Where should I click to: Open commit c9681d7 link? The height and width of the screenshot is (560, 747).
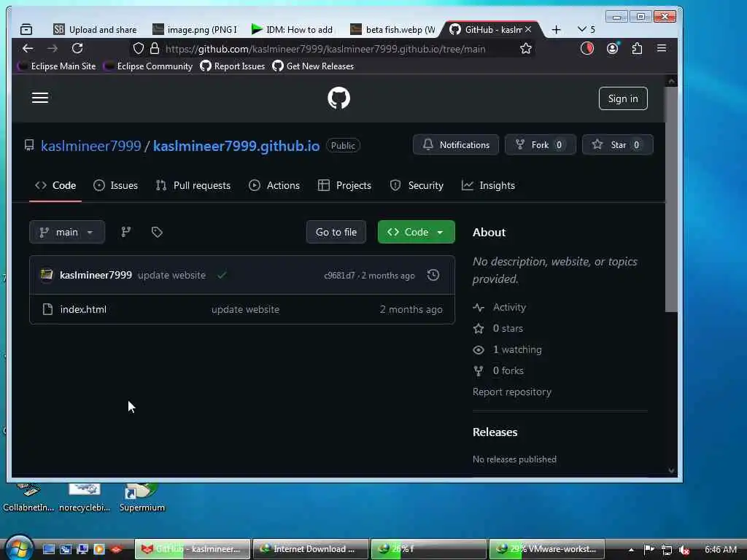click(x=339, y=276)
